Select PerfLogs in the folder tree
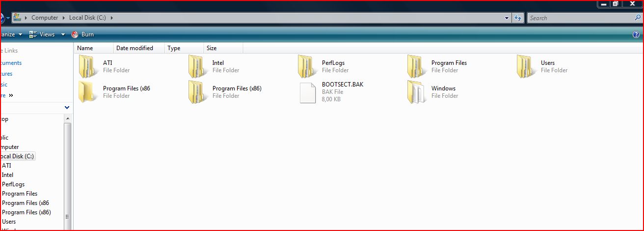The width and height of the screenshot is (644, 231). coord(13,184)
